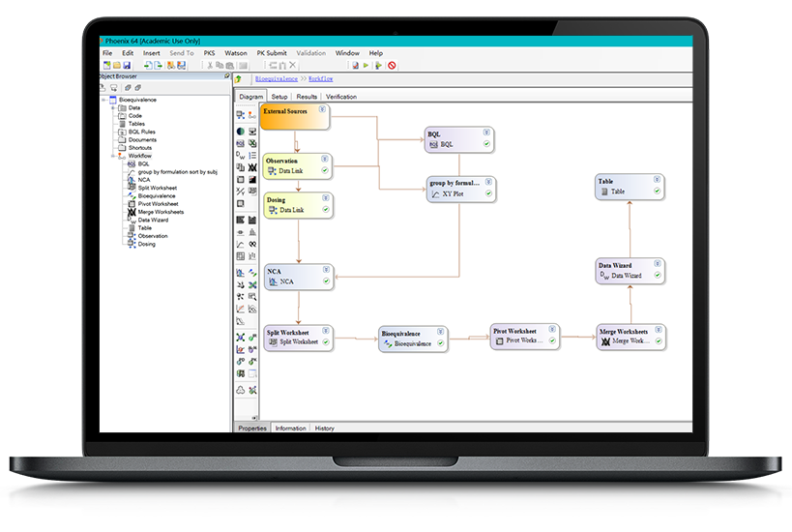Expand the Data Wizard node chevron
The image size is (792, 532).
pos(658,264)
